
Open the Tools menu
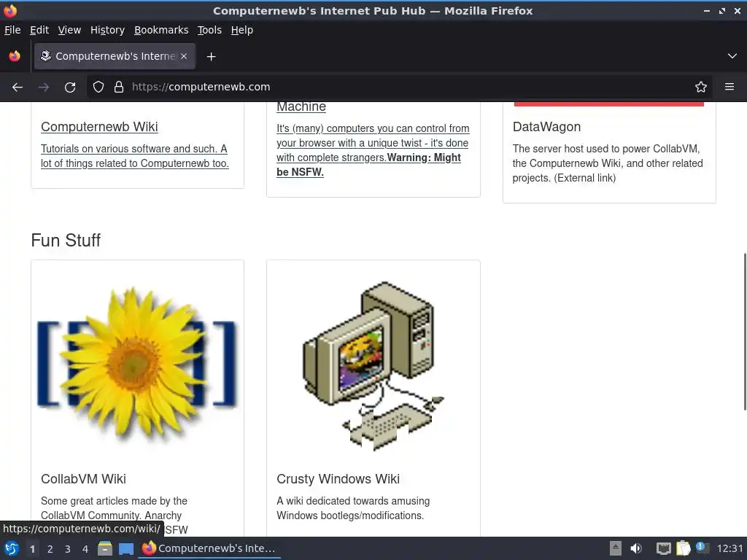(x=209, y=30)
